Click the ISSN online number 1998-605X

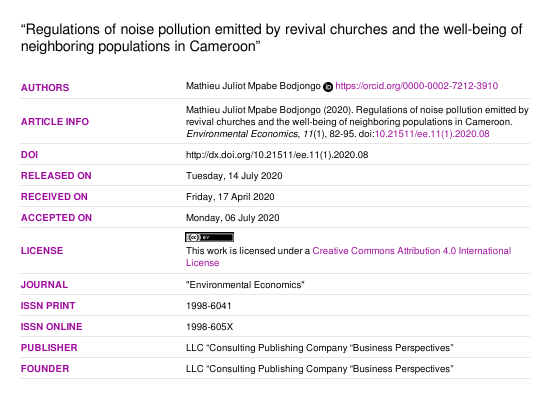209,327
